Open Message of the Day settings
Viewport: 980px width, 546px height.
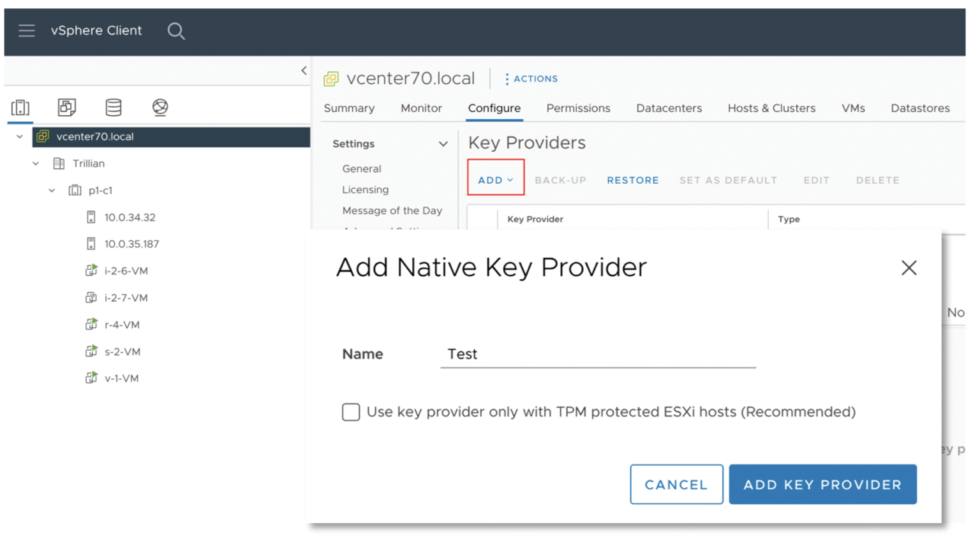[x=392, y=210]
